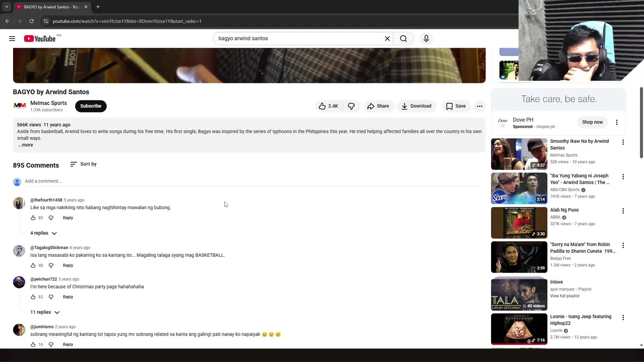The height and width of the screenshot is (362, 644).
Task: Click the video player frame
Action: [249, 65]
